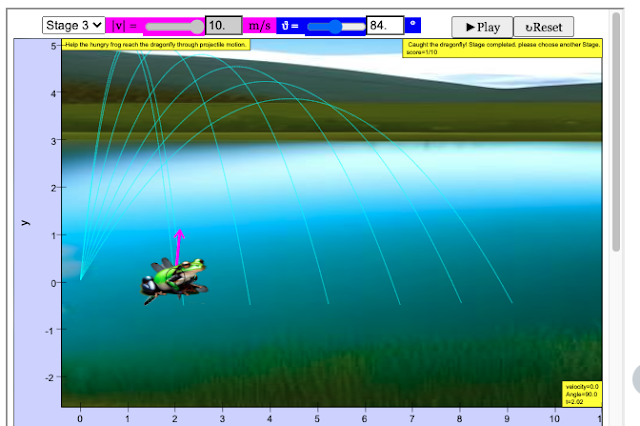Open the Stage 3 dropdown
Screen dimensions: 640x426
pos(73,25)
